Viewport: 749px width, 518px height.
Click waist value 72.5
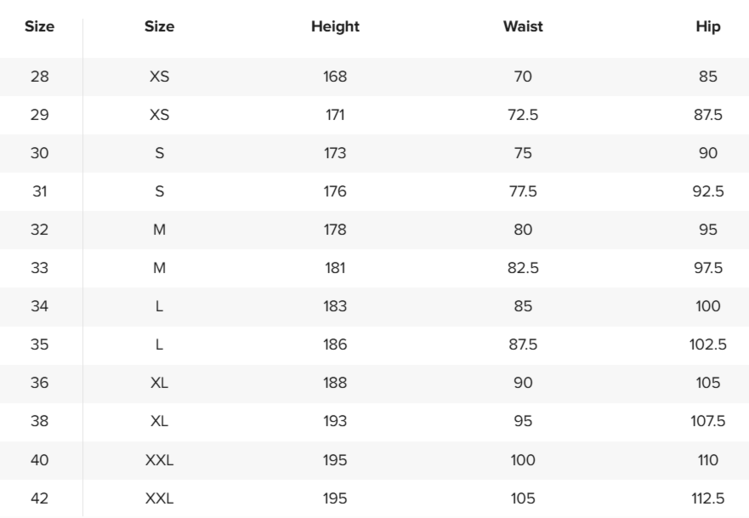click(523, 115)
